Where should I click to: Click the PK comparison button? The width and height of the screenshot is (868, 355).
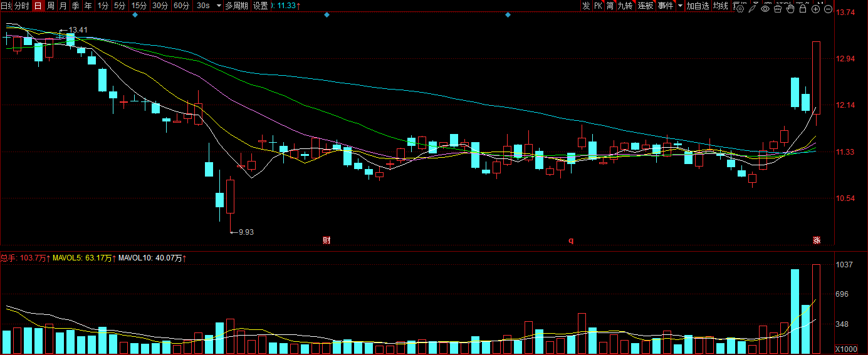[598, 6]
